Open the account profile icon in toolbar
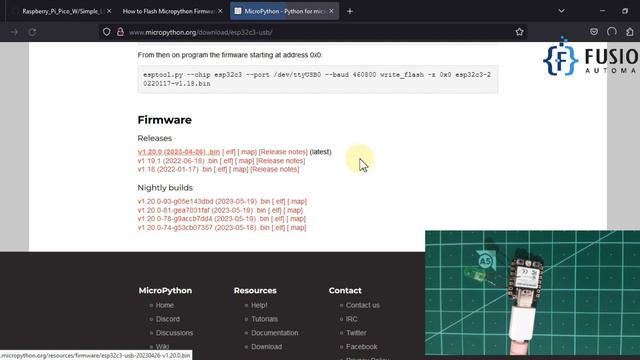This screenshot has height=360, width=640. point(611,32)
